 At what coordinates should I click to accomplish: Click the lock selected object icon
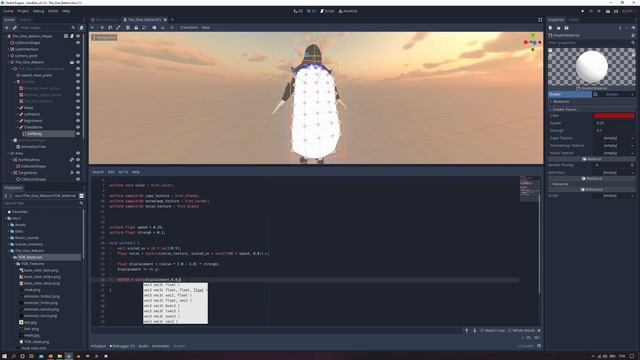click(136, 28)
